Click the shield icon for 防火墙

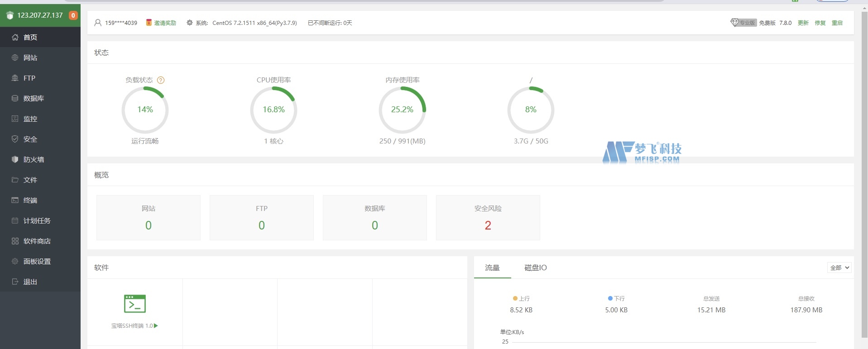coord(15,159)
